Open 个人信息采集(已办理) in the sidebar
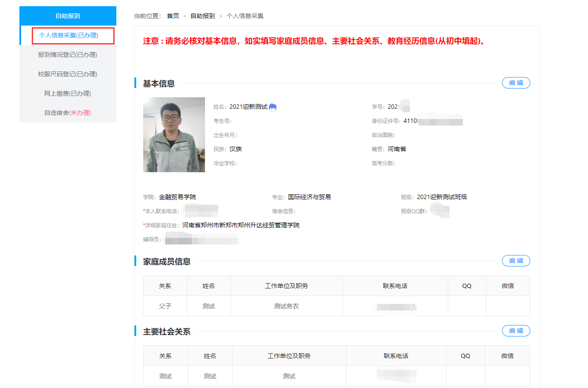This screenshot has height=388, width=588. [x=68, y=35]
